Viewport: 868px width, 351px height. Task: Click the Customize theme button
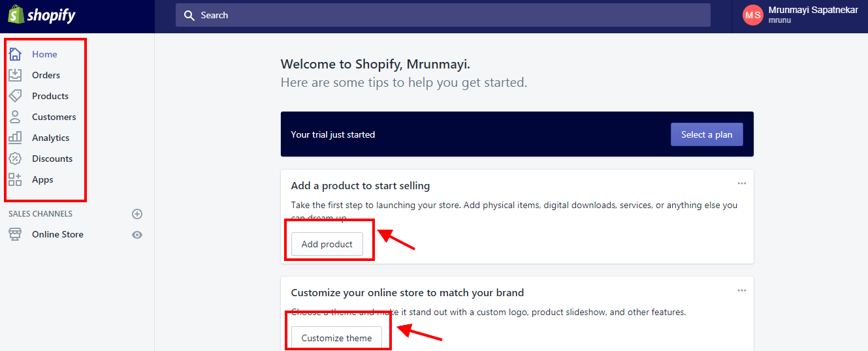click(336, 338)
